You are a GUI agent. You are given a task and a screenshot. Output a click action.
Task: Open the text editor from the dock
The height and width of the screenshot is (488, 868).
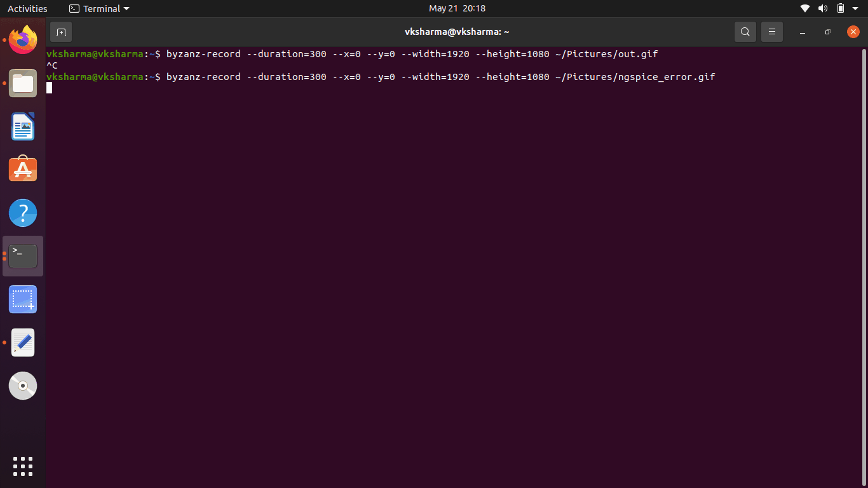point(22,342)
